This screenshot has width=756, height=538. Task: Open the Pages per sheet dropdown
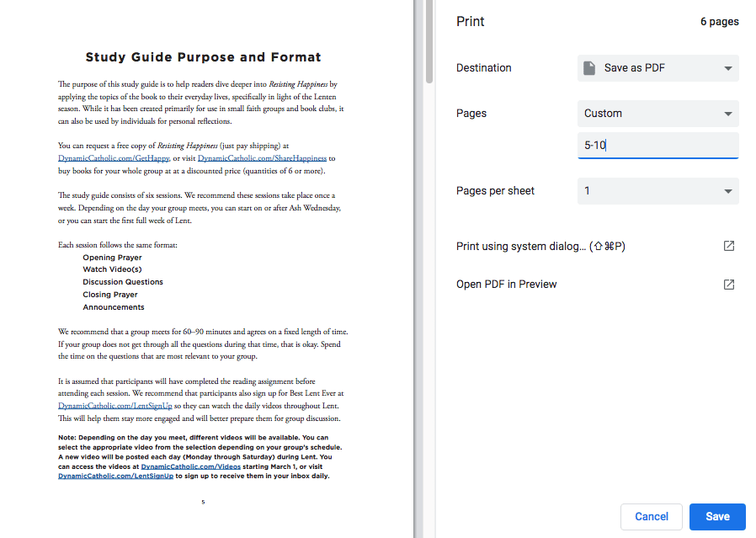coord(657,190)
